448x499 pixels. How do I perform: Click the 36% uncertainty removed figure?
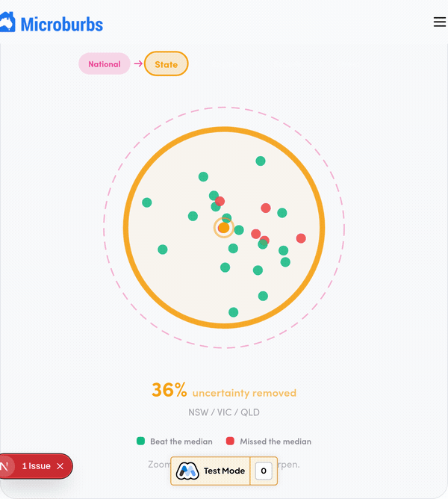[x=169, y=390]
